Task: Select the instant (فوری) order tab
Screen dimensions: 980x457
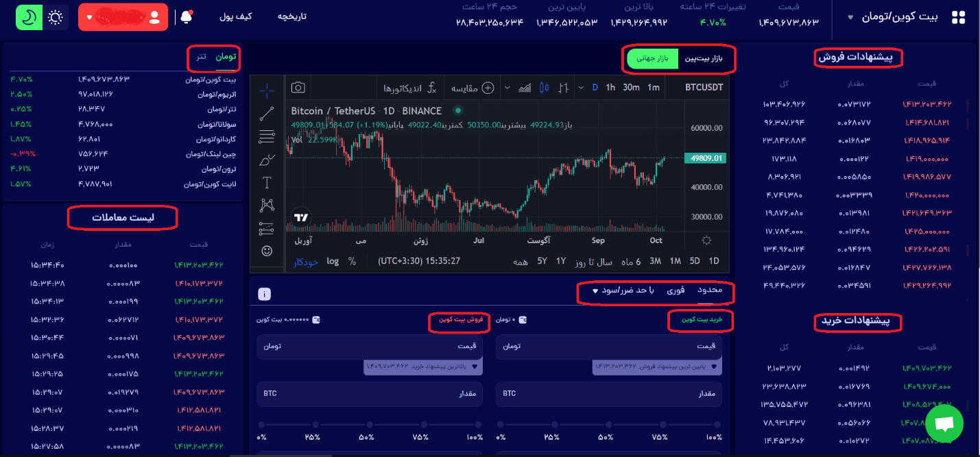Action: [x=676, y=291]
